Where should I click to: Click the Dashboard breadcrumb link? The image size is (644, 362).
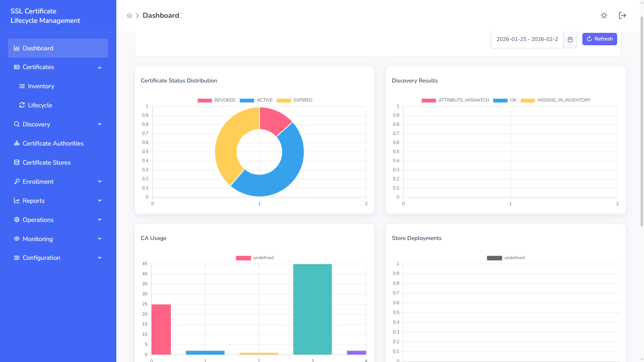tap(161, 15)
